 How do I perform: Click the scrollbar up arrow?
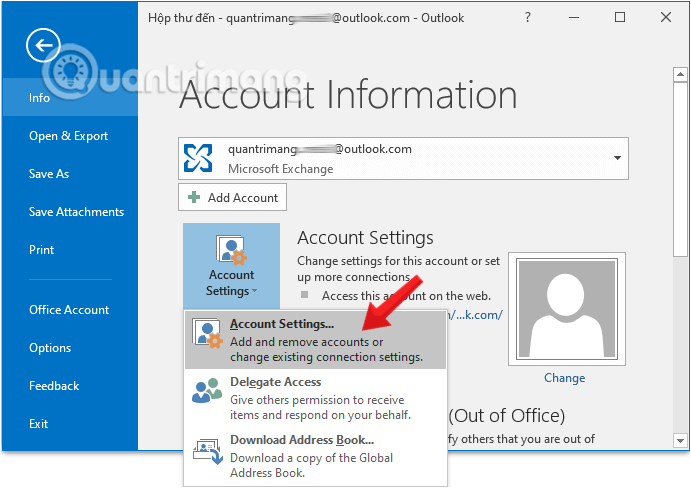[x=680, y=74]
